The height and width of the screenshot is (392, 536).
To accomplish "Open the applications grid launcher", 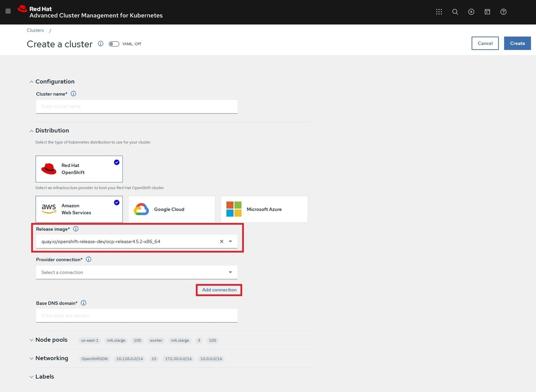I will (x=439, y=12).
